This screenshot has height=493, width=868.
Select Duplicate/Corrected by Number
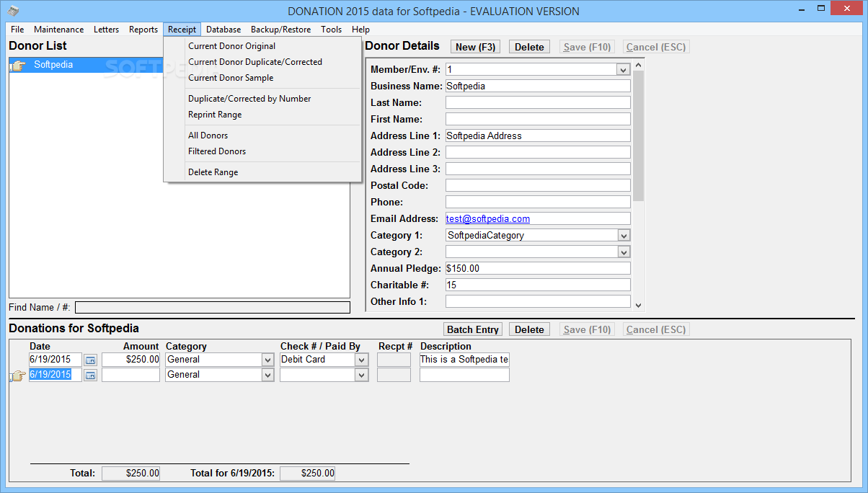pos(262,99)
